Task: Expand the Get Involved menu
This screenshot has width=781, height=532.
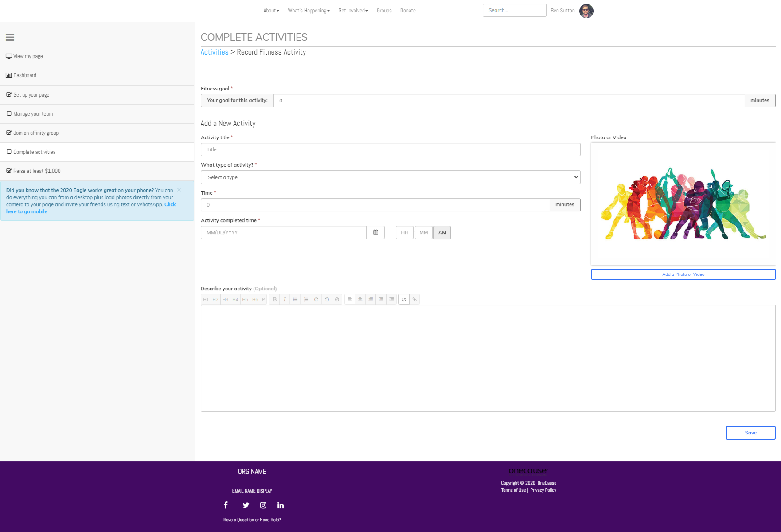Action: tap(353, 10)
